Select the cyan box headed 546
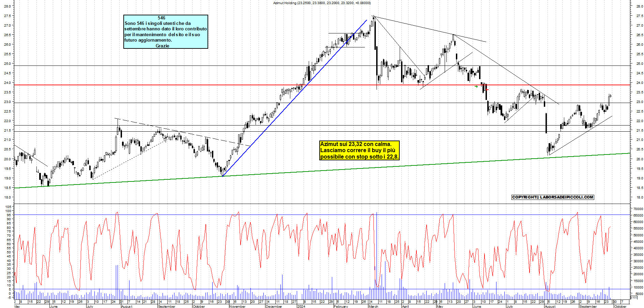The image size is (644, 308). [x=166, y=32]
